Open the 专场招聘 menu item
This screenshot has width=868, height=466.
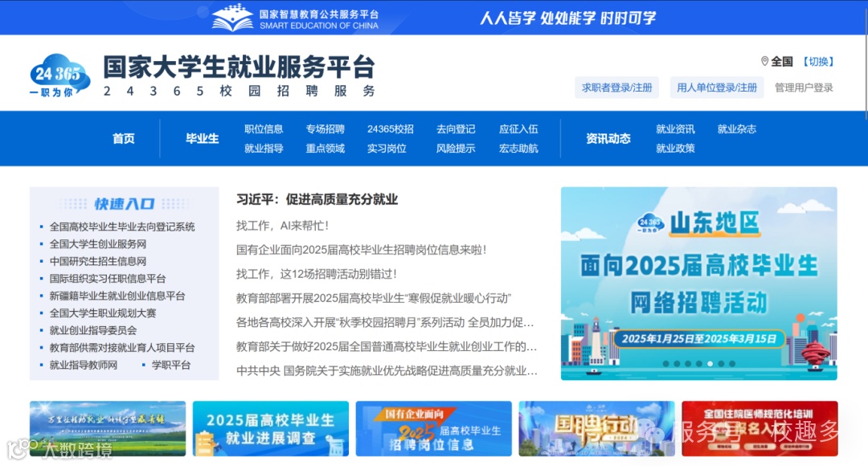coord(325,129)
